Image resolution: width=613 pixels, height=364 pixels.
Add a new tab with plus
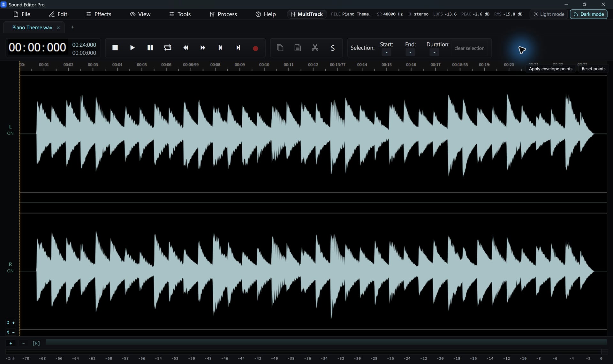pos(72,27)
